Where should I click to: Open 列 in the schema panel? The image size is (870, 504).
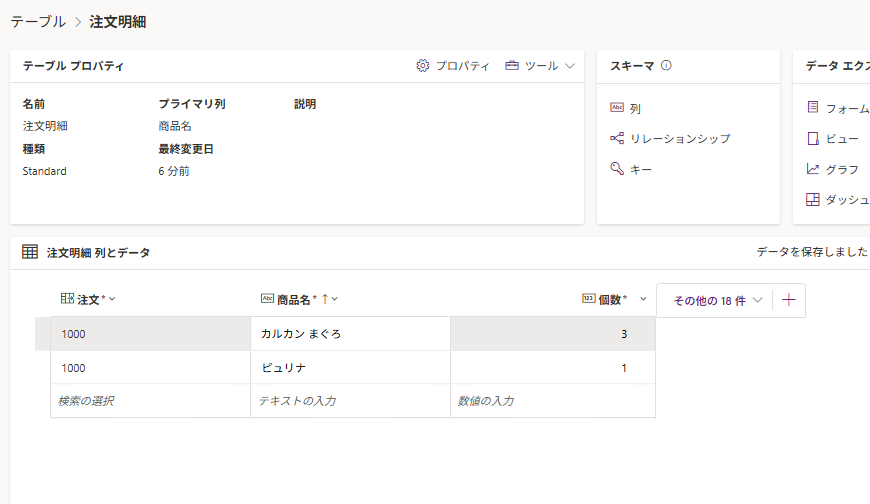[x=635, y=108]
